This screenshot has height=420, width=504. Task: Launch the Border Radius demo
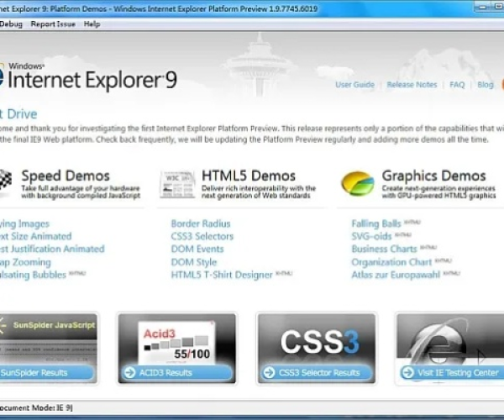click(x=200, y=224)
